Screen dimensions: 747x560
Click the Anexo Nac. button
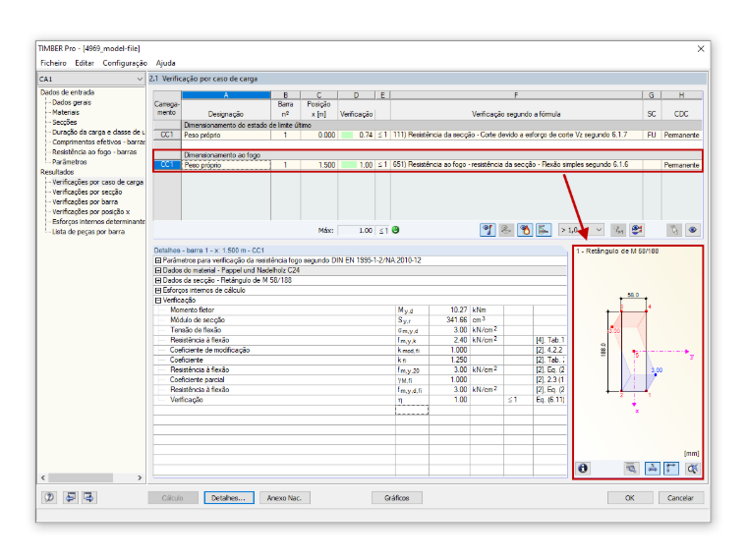pos(284,498)
